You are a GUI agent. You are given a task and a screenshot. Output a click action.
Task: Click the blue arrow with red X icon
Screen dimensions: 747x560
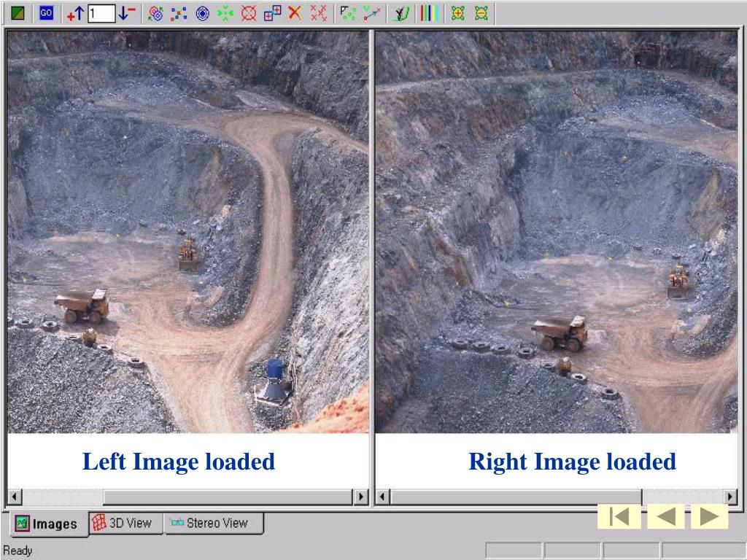371,13
